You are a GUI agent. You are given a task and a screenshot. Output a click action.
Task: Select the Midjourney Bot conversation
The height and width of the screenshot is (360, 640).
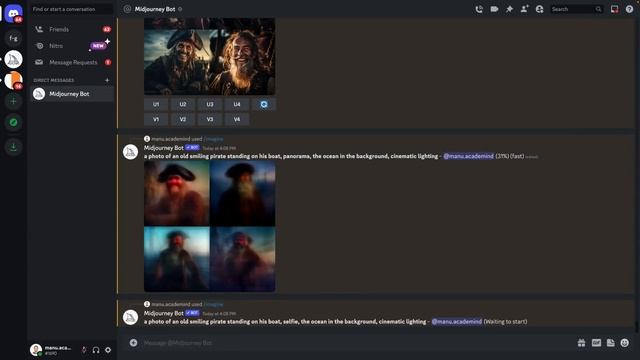pos(72,94)
